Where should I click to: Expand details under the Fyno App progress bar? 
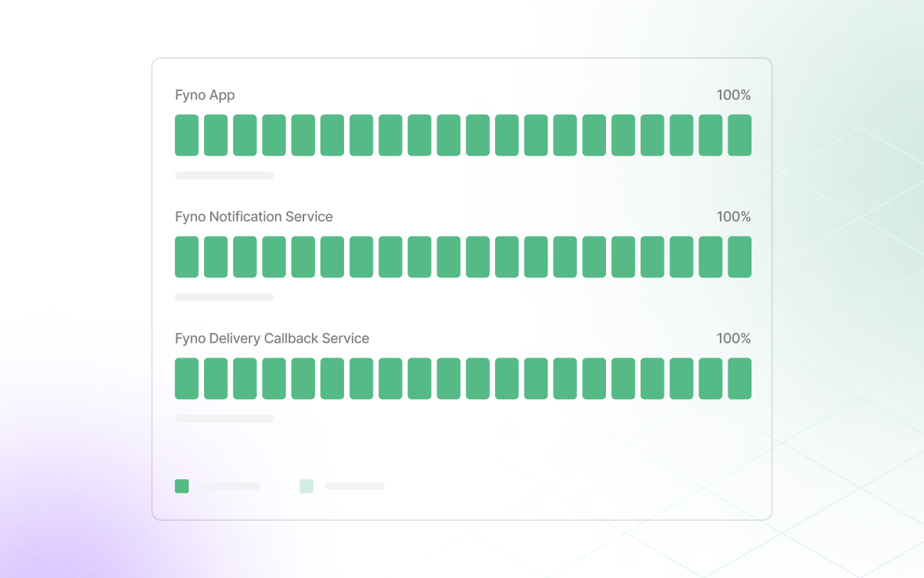point(224,175)
